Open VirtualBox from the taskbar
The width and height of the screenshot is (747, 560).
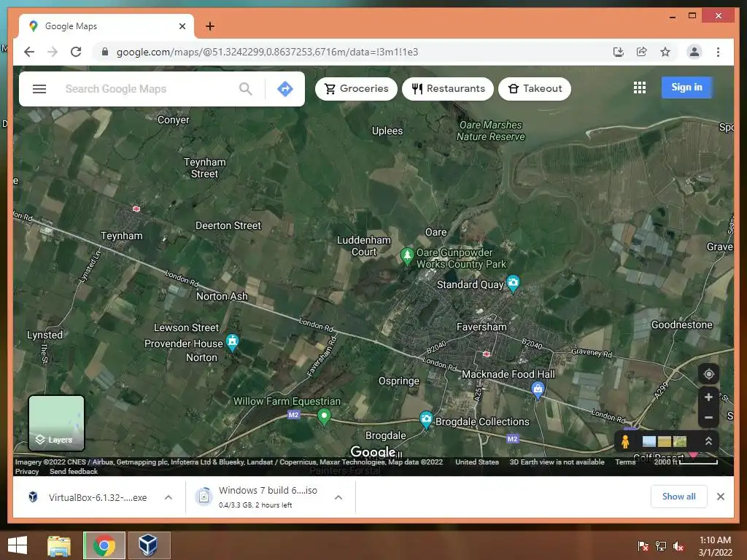coord(148,545)
